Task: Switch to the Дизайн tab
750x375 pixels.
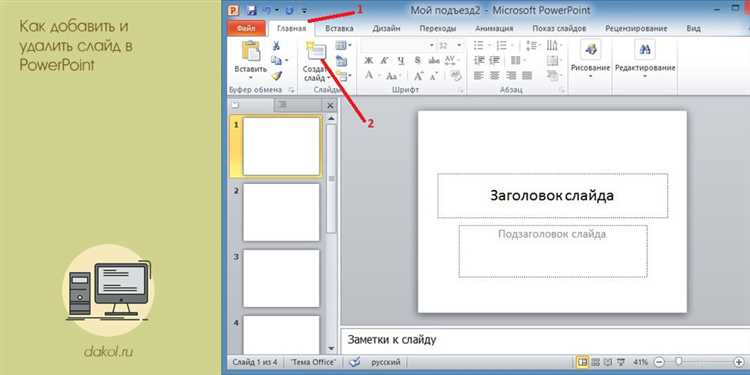Action: pos(386,28)
